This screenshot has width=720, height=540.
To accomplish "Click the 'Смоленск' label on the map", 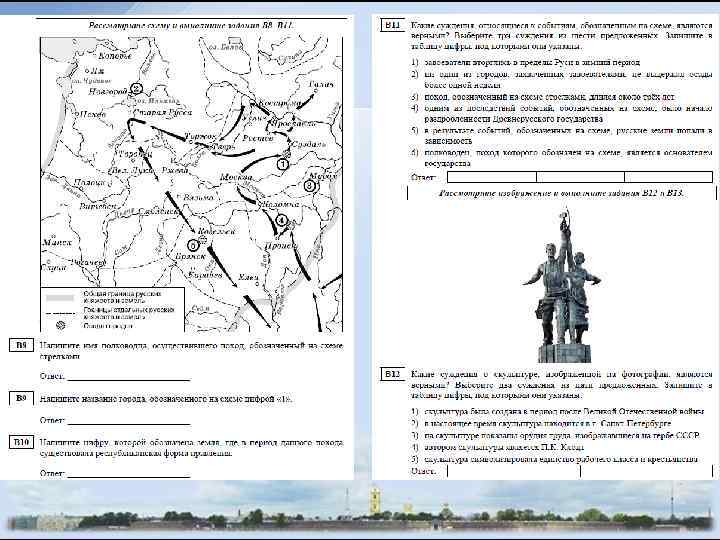I will pyautogui.click(x=158, y=211).
